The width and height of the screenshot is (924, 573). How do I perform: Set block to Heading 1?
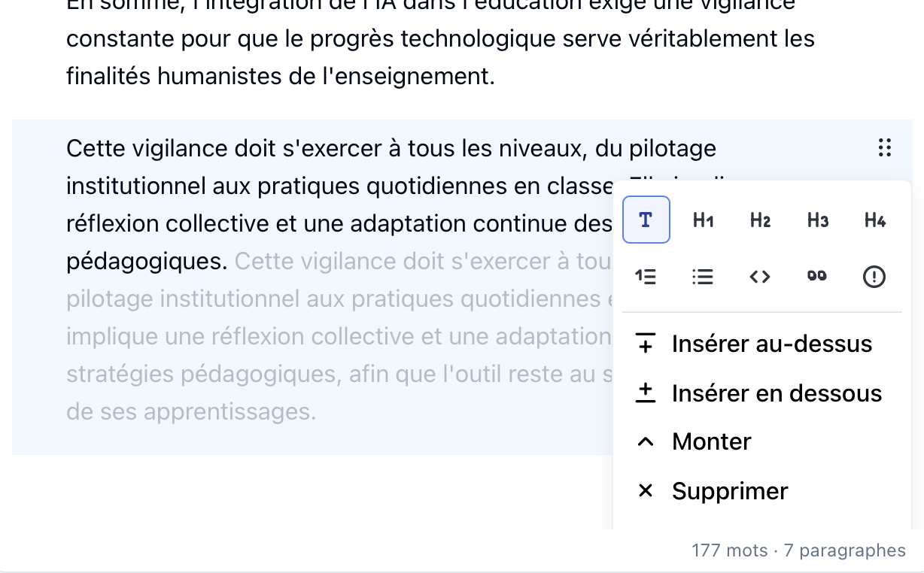703,220
